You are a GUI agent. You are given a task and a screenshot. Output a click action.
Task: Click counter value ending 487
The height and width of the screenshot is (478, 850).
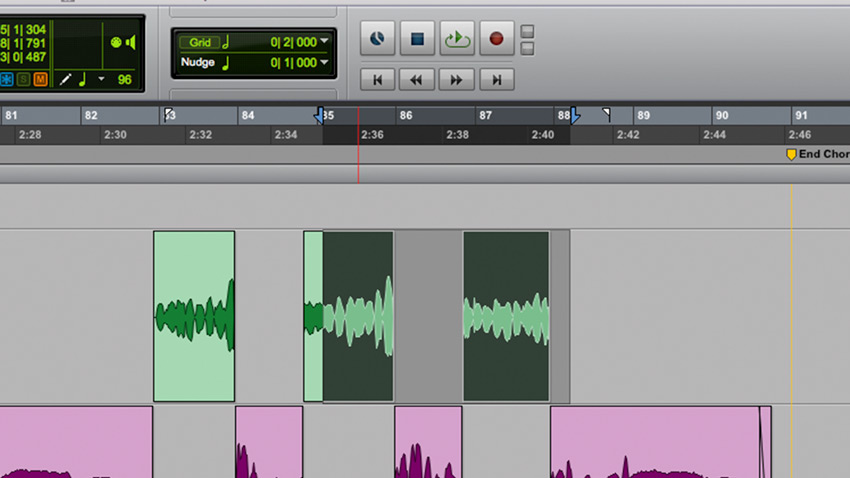coord(23,57)
